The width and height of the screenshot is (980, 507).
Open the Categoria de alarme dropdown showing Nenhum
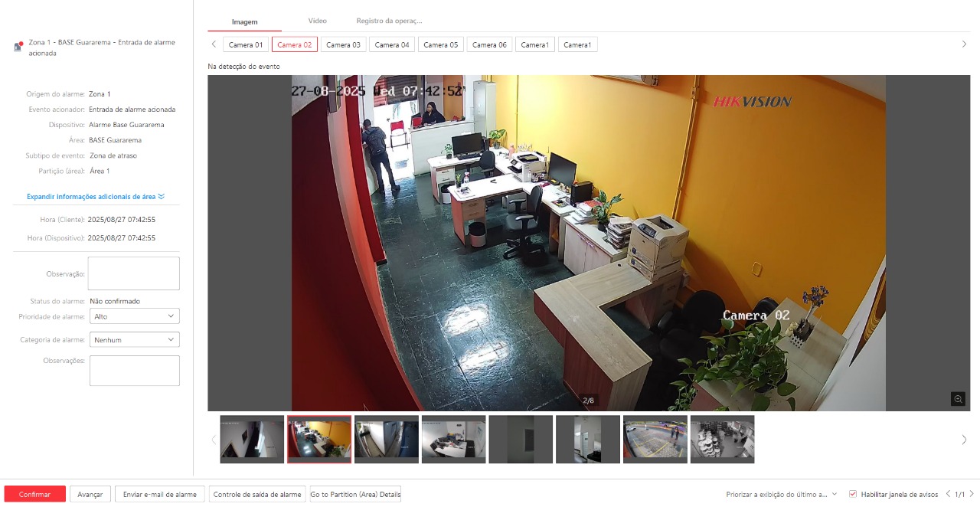pyautogui.click(x=135, y=339)
